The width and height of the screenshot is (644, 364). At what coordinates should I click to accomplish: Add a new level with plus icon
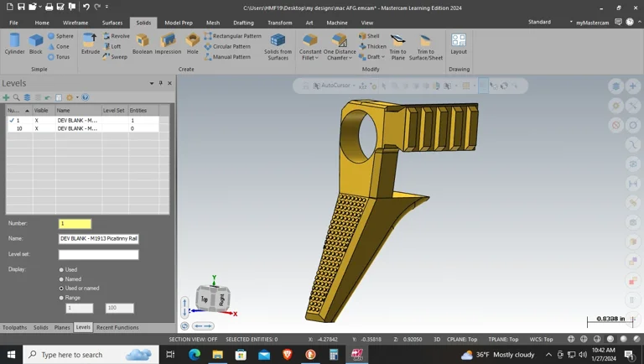click(7, 97)
